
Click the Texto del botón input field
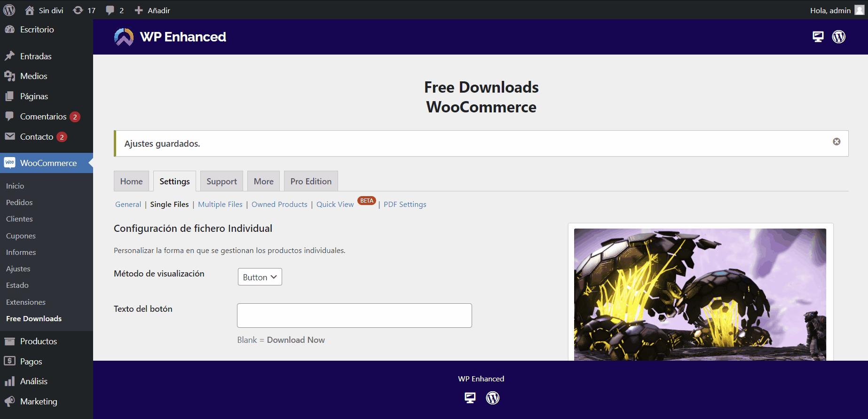point(354,316)
